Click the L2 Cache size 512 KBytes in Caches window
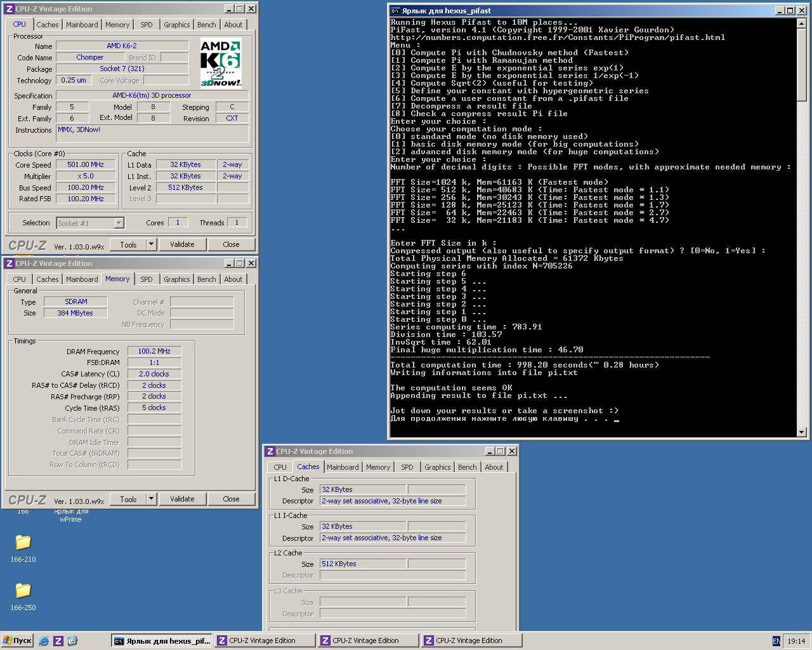Image resolution: width=812 pixels, height=650 pixels. click(363, 564)
